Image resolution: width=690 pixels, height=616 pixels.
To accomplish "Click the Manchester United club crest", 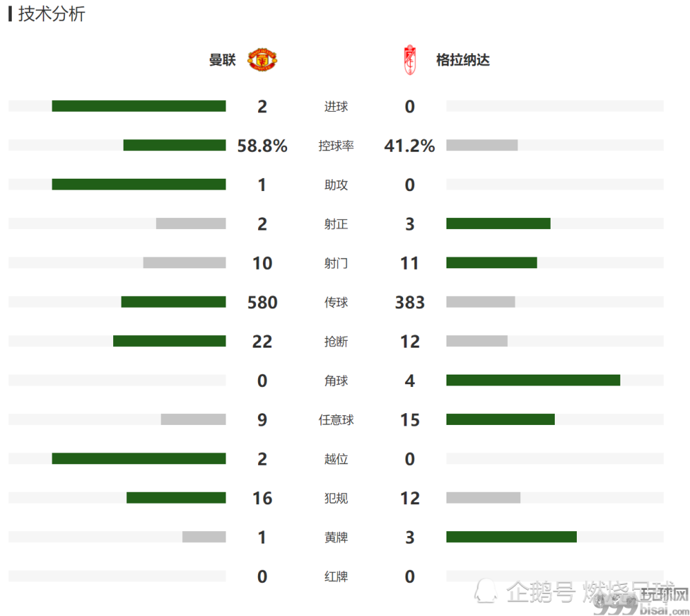I will coord(262,60).
